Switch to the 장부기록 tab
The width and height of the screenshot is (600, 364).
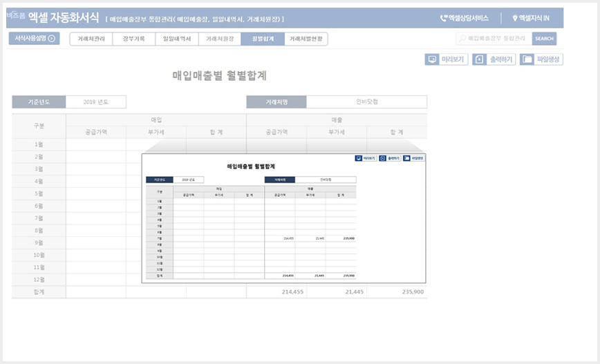[x=134, y=39]
